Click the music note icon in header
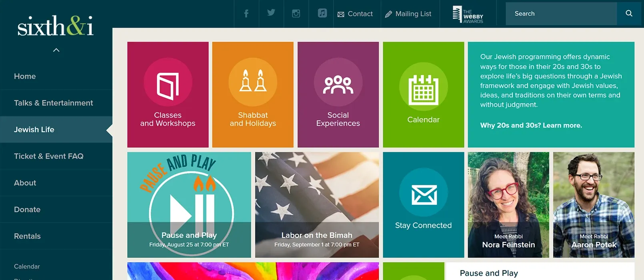 tap(322, 13)
